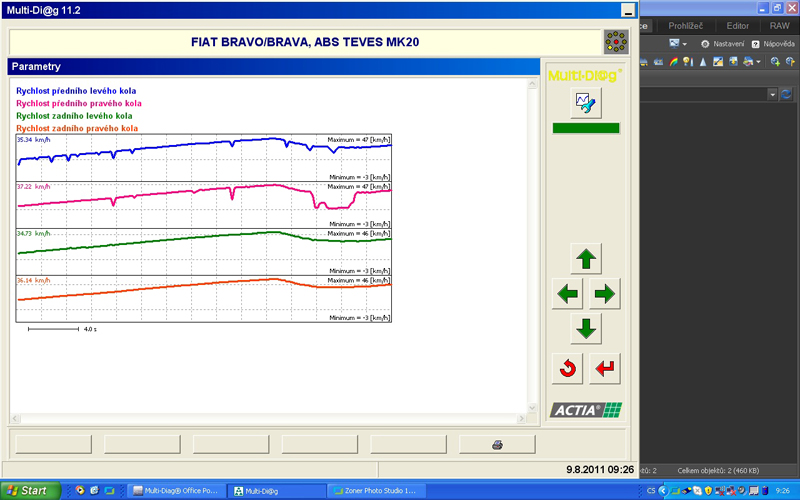Open Nápověda help in Zoner Photo Studio
Image resolution: width=800 pixels, height=500 pixels.
pyautogui.click(x=773, y=44)
